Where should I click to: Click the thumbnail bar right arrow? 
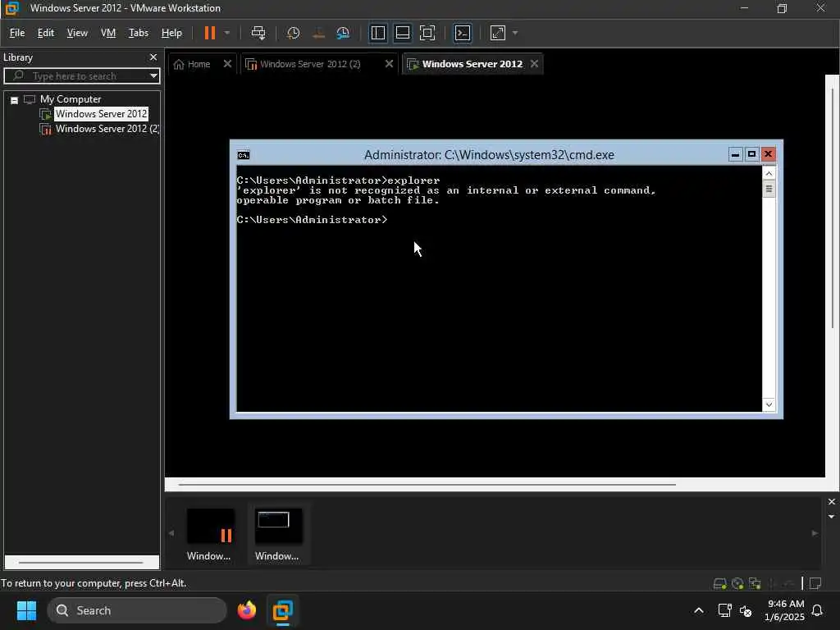pyautogui.click(x=815, y=533)
